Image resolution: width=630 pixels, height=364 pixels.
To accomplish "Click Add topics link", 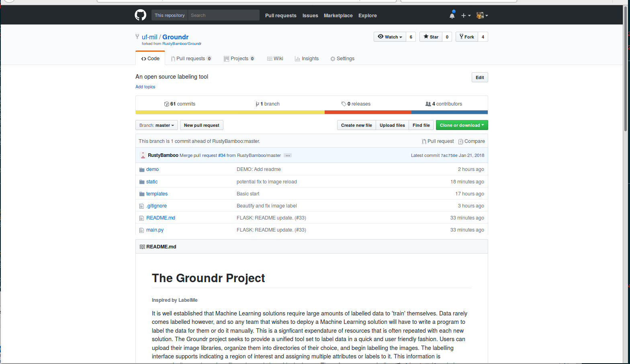I will [x=145, y=87].
